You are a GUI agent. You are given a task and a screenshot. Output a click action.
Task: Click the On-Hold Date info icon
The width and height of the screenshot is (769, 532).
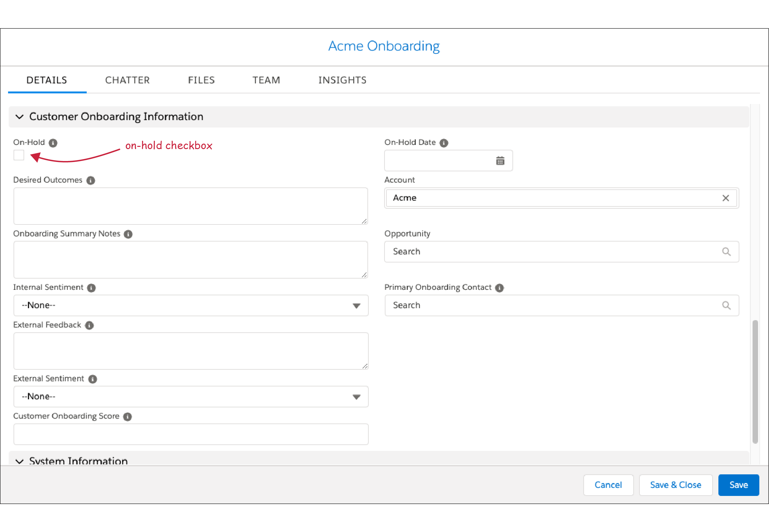point(444,143)
